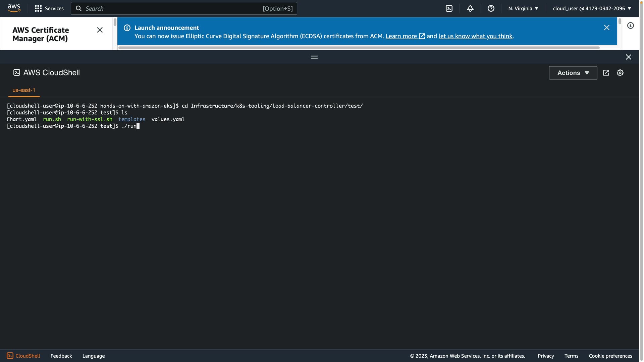The width and height of the screenshot is (644, 362).
Task: Open CloudShell in new browser tab icon
Action: pyautogui.click(x=606, y=73)
